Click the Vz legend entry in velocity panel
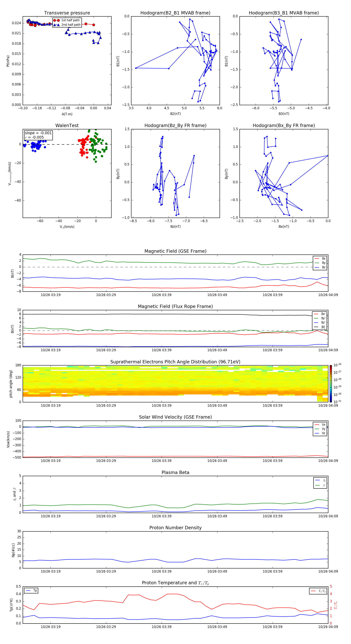This screenshot has height=644, width=351. [x=320, y=433]
